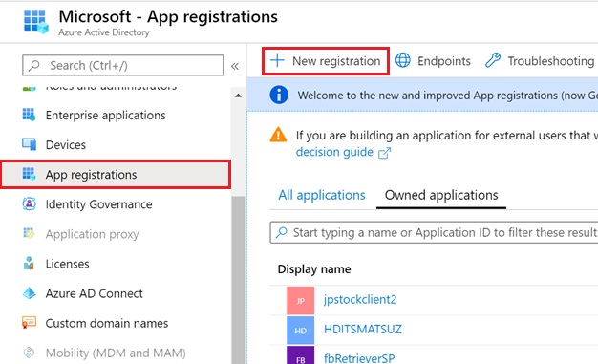This screenshot has width=598, height=364.
Task: Click the plus icon for New registration
Action: pos(277,61)
